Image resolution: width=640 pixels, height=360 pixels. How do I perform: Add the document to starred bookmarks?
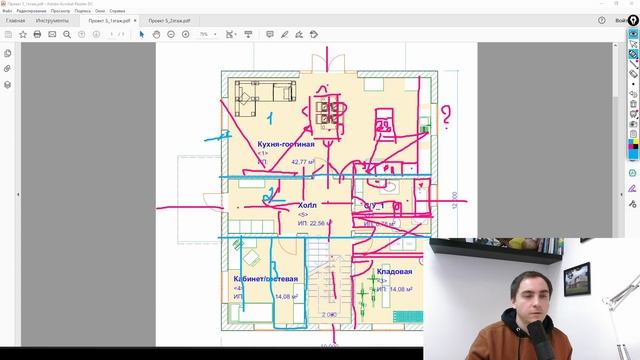(x=23, y=35)
